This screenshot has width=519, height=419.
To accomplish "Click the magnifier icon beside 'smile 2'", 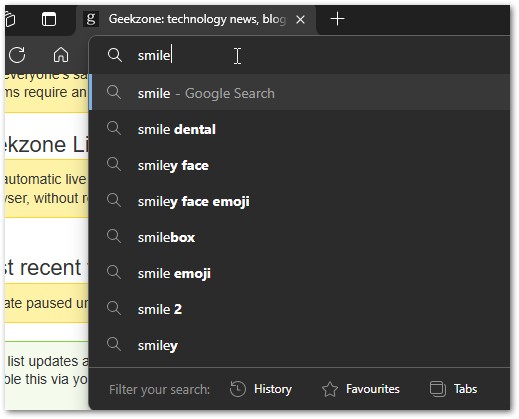I will [x=114, y=308].
